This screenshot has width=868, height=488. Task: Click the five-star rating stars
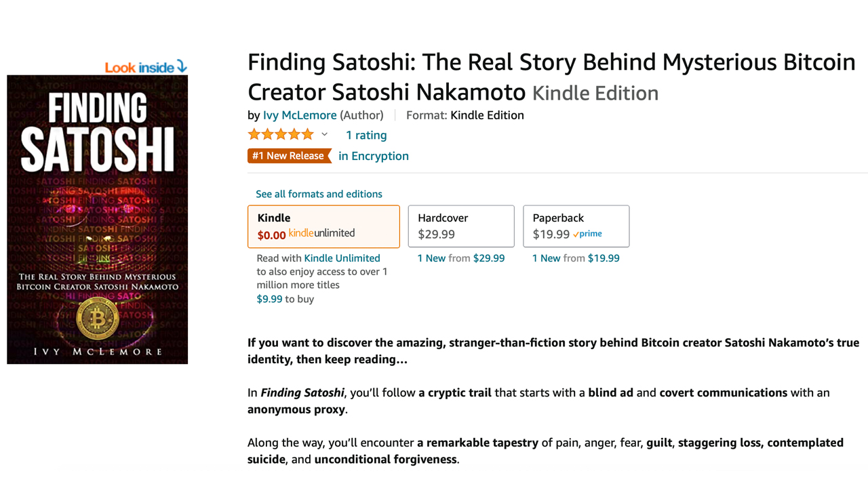281,134
